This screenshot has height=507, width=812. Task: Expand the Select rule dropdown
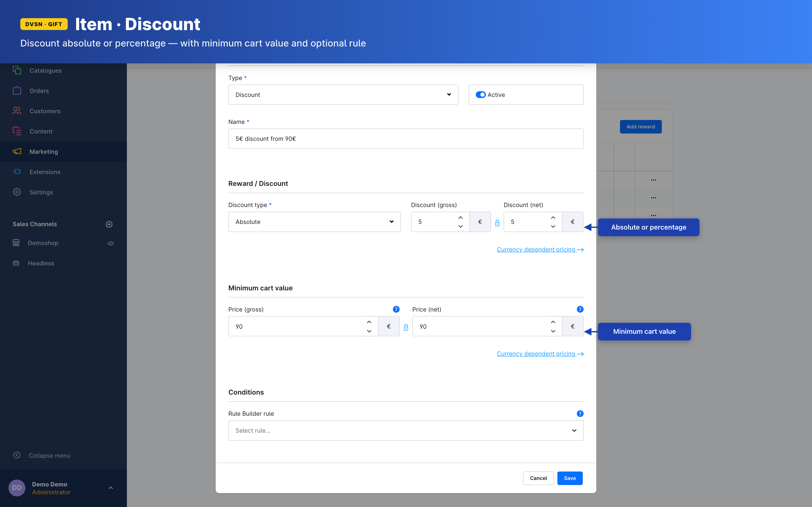point(406,431)
